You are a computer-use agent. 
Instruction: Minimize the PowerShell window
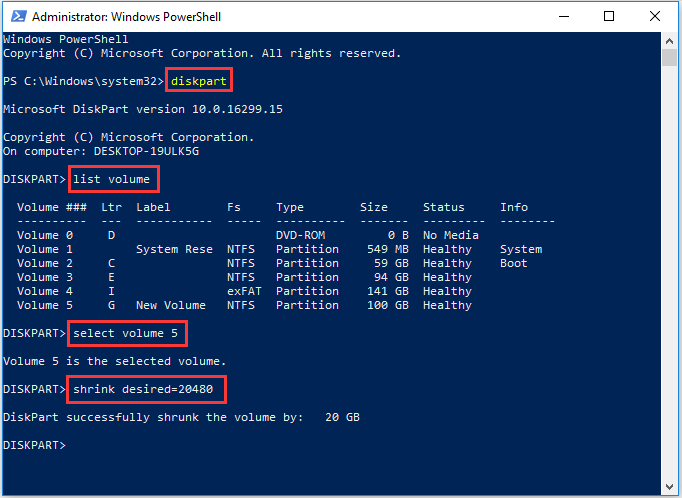(x=564, y=17)
